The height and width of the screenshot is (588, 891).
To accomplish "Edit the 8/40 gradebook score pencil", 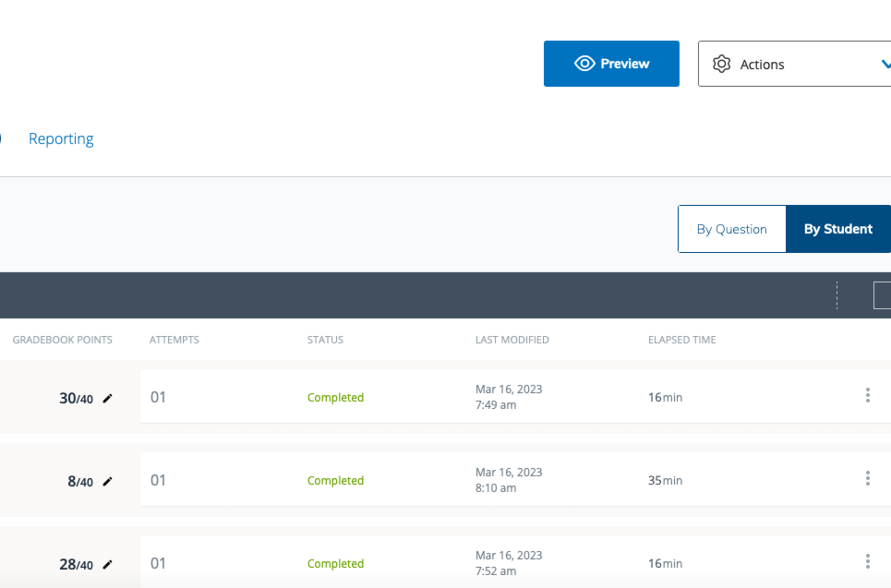I will click(107, 481).
